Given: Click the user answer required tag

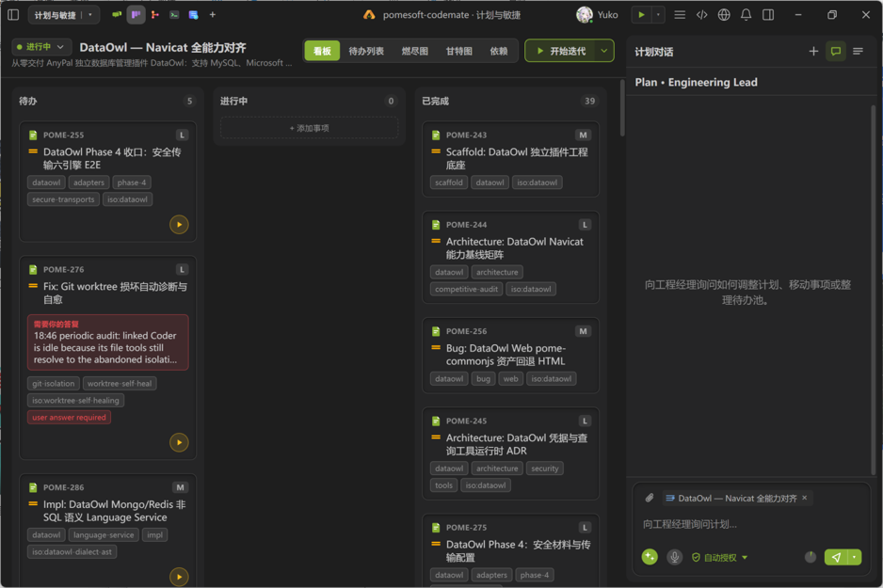Looking at the screenshot, I should (69, 417).
